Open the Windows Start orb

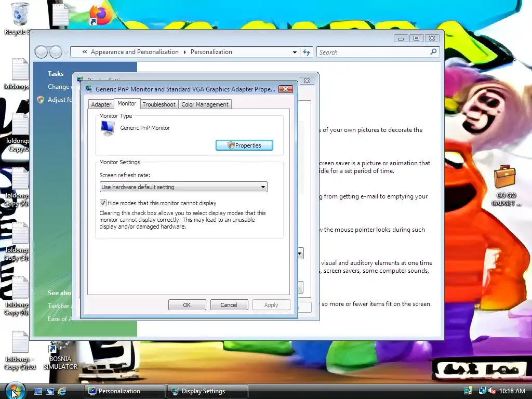click(x=14, y=391)
